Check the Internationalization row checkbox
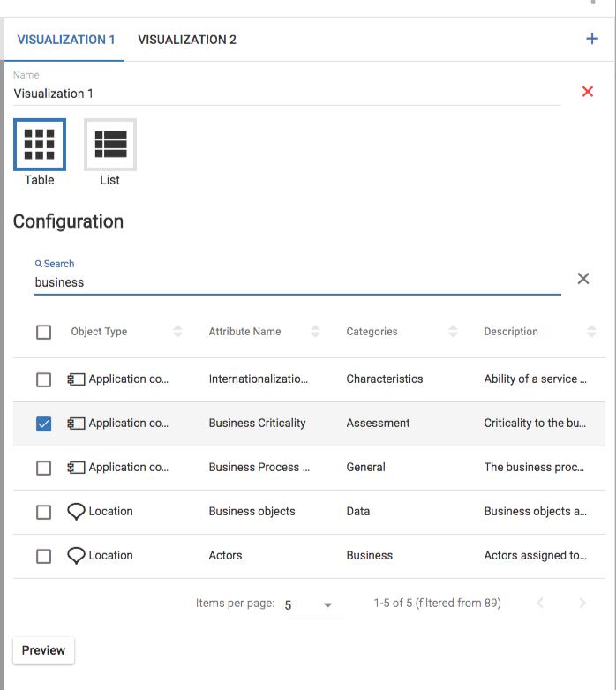This screenshot has height=690, width=616. pos(43,379)
